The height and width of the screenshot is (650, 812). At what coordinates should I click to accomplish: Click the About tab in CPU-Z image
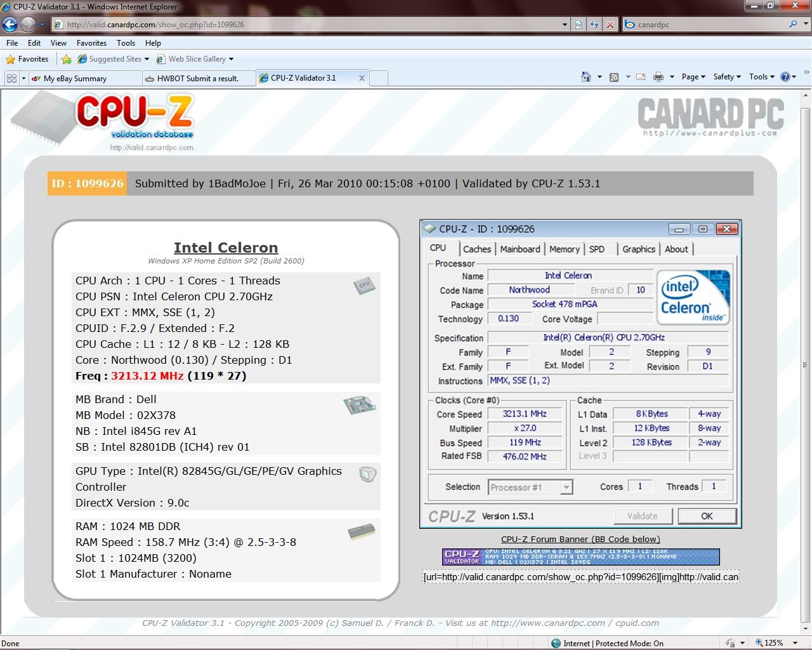point(676,249)
